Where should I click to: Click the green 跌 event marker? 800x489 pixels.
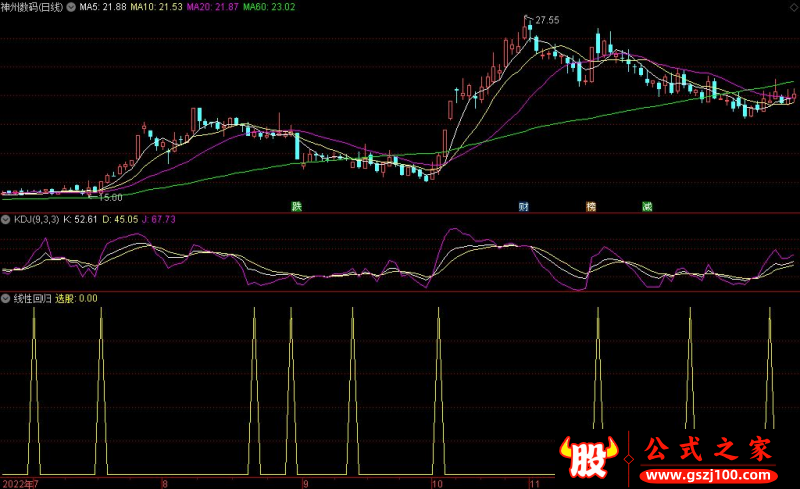pos(296,207)
